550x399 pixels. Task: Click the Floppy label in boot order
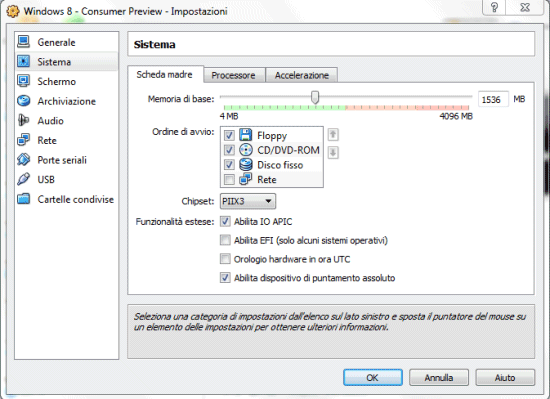(272, 136)
